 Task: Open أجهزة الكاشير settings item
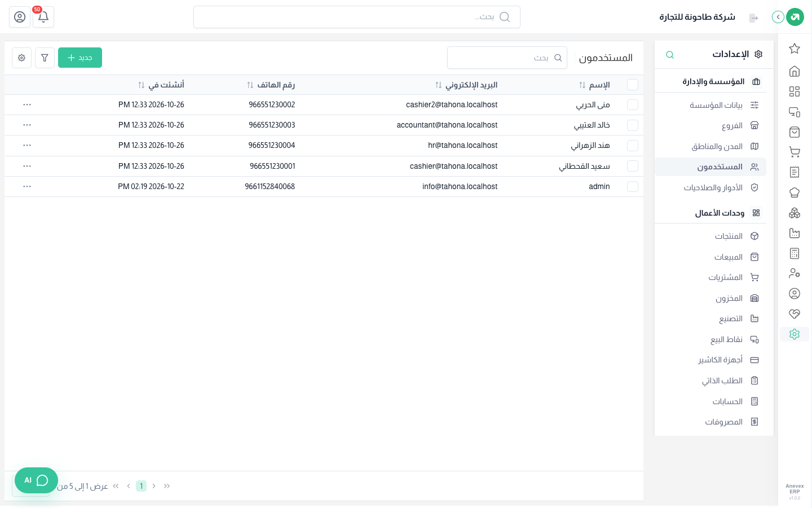coord(710,360)
